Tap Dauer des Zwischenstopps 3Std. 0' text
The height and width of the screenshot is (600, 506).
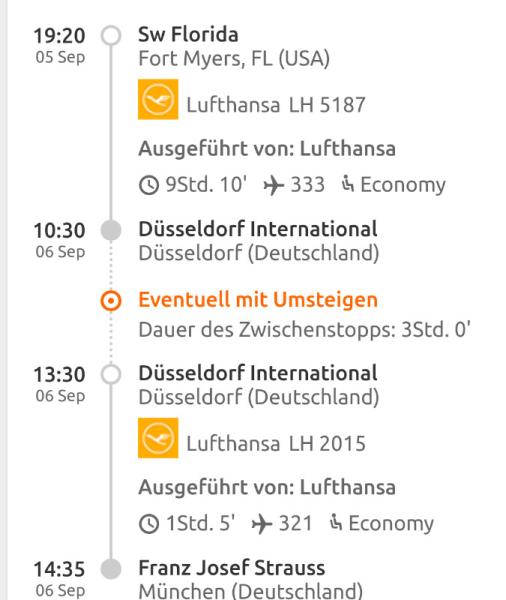coord(305,330)
